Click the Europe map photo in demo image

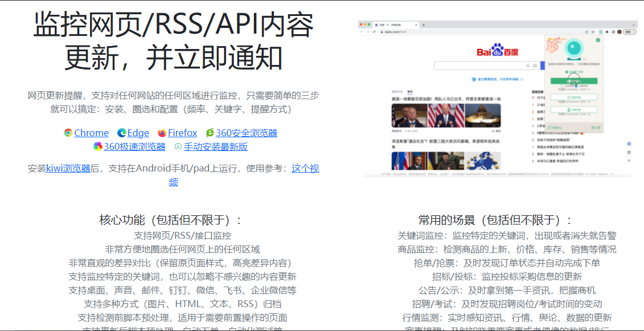[x=483, y=161]
